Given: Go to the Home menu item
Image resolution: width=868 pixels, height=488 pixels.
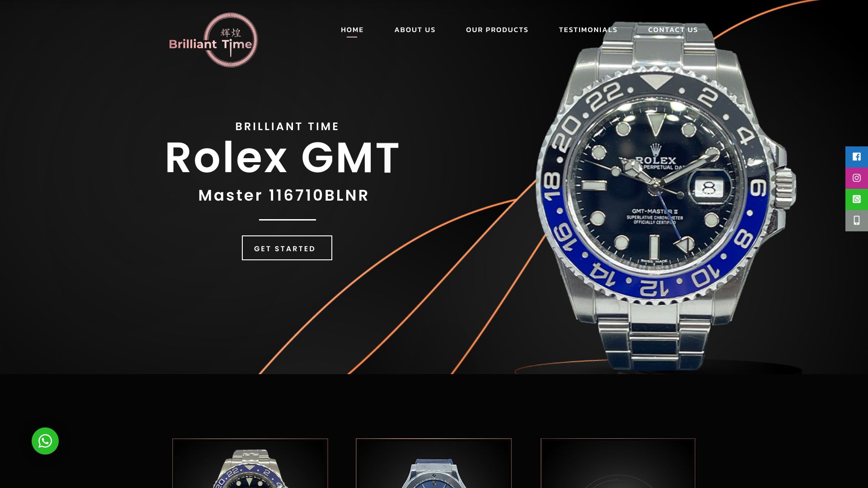Looking at the screenshot, I should pyautogui.click(x=352, y=30).
